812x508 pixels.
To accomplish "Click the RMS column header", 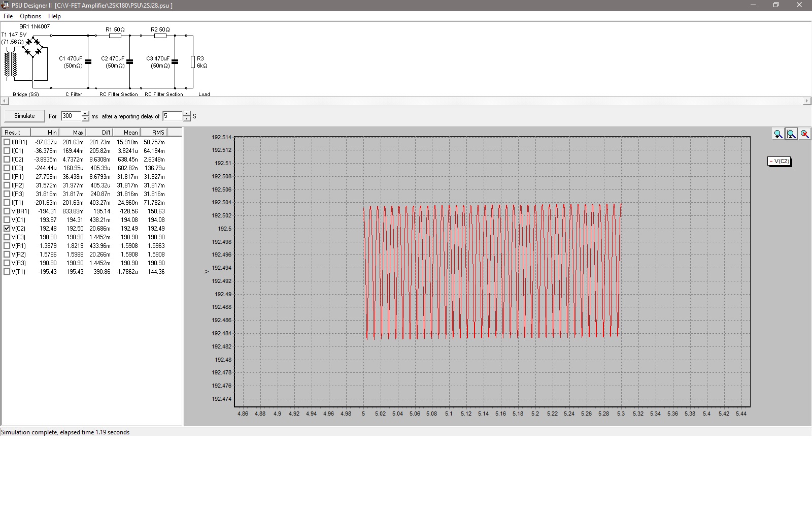I will [x=153, y=132].
